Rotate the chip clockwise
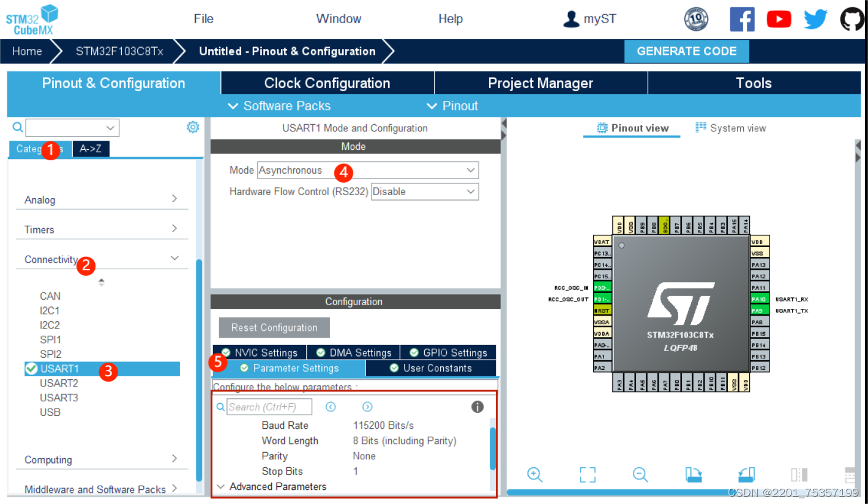868x504 pixels. click(694, 475)
